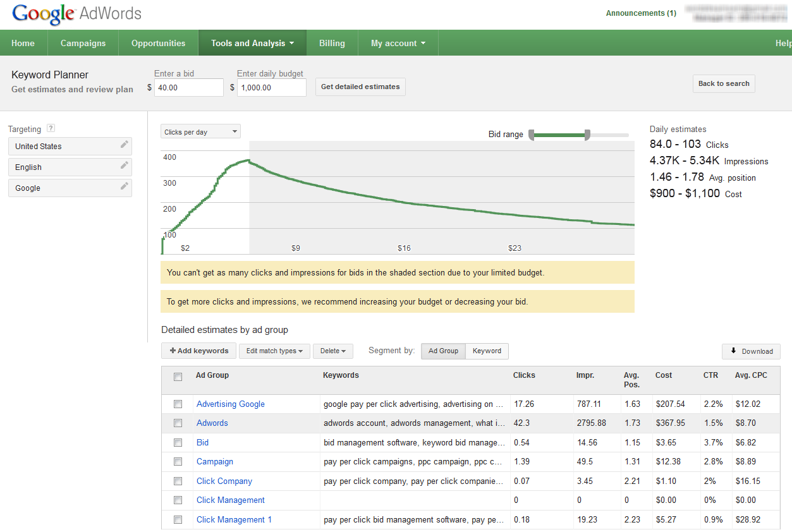
Task: Open the Campaigns tab
Action: coord(83,43)
